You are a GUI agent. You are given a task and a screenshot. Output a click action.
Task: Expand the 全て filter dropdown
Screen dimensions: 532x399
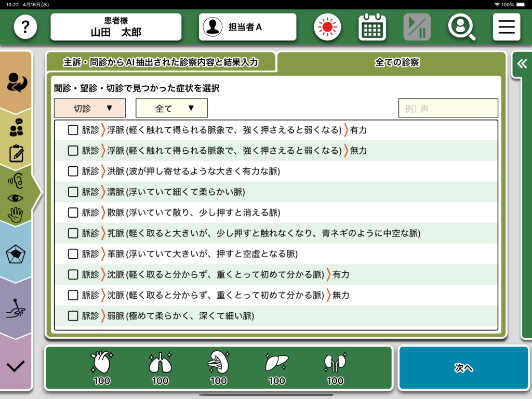171,108
